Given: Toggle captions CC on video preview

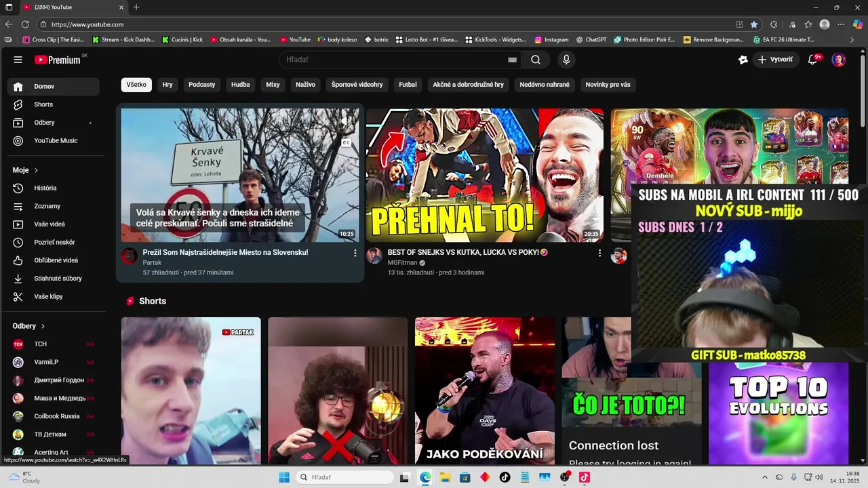Looking at the screenshot, I should pyautogui.click(x=346, y=143).
